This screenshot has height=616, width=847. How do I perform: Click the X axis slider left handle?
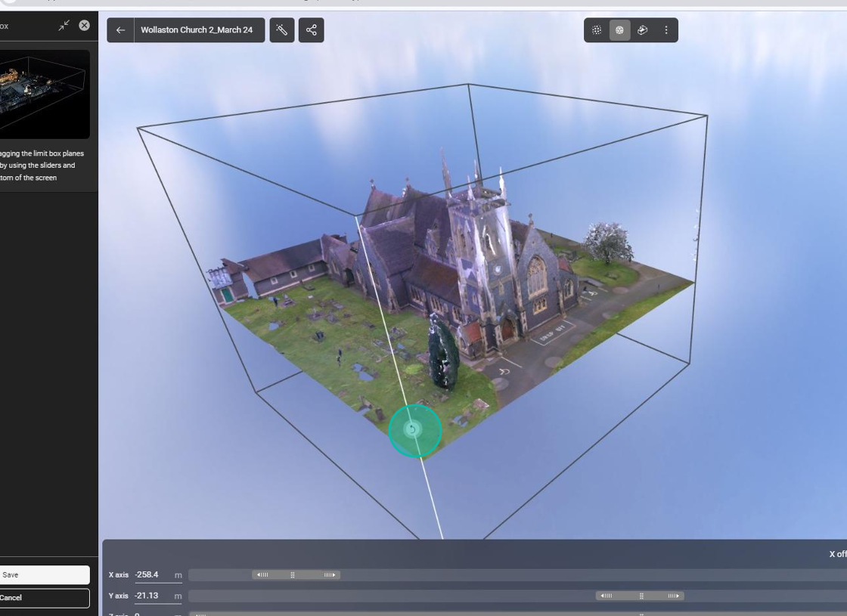[x=262, y=575]
